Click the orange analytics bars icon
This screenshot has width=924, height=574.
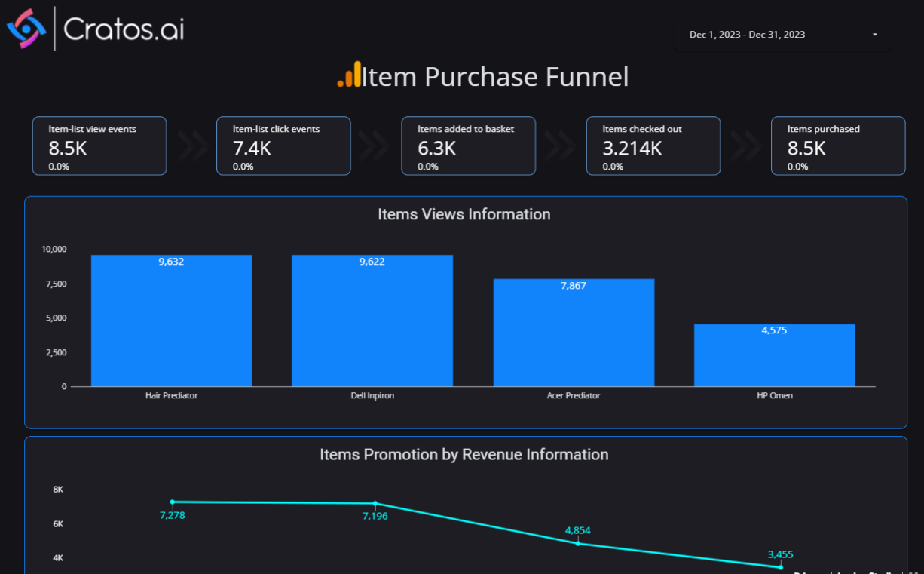click(349, 75)
